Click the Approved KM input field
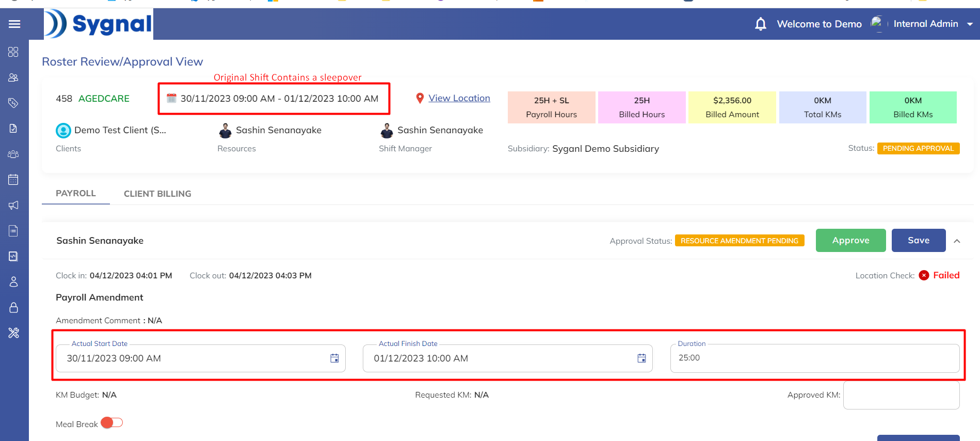Screen dimensions: 980x441 point(901,395)
